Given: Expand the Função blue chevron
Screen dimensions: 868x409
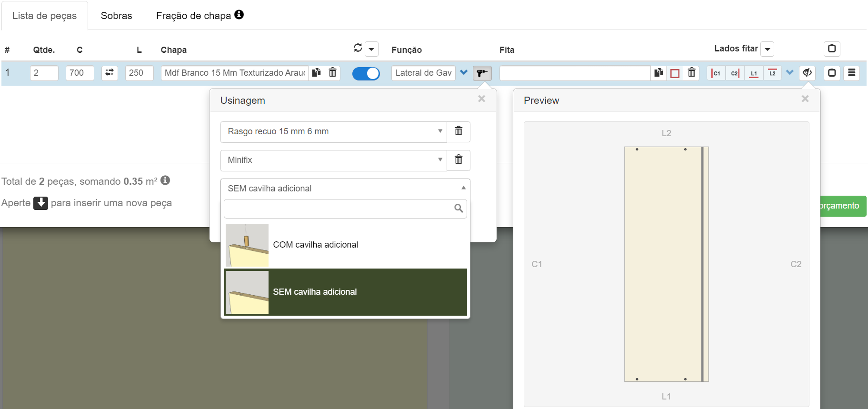Looking at the screenshot, I should 464,73.
